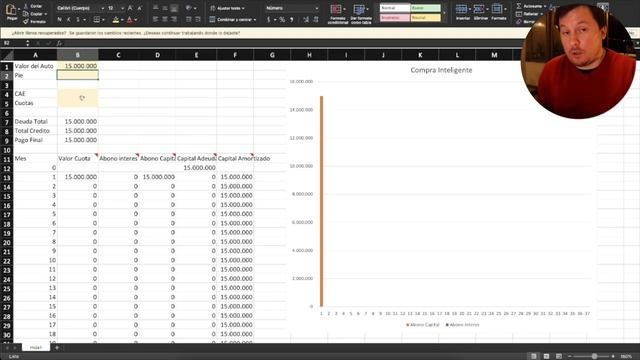Open the font color dropdown arrow
The image size is (640, 360).
tap(136, 20)
